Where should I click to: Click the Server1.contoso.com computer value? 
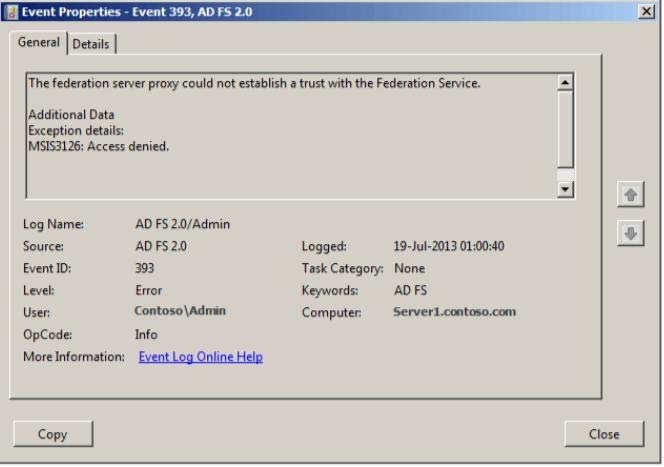point(454,312)
